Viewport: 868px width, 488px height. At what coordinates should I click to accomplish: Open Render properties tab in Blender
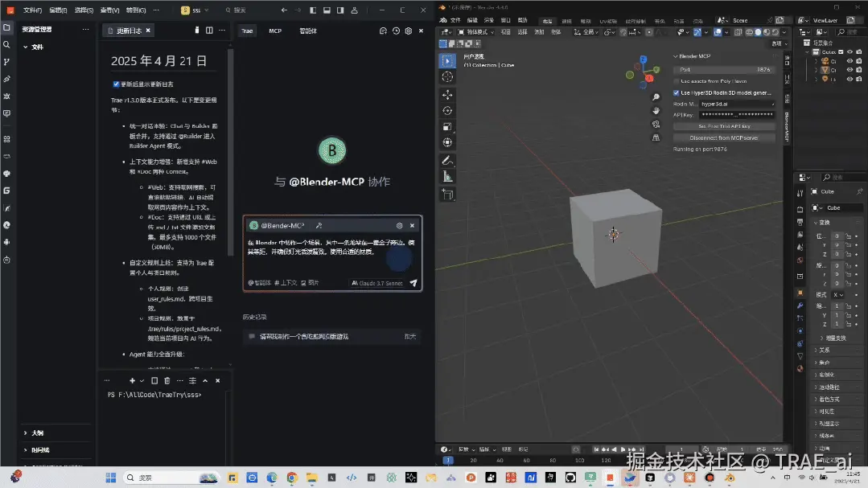[x=800, y=209]
